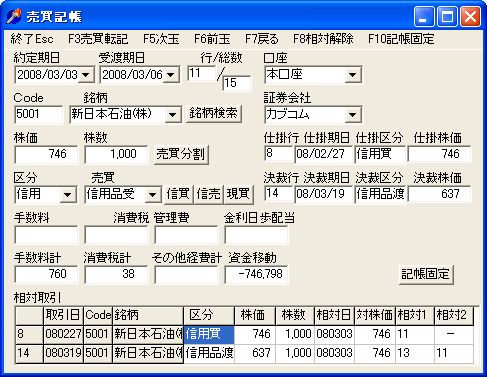Click the 売買分割 button
487x377 pixels.
181,154
